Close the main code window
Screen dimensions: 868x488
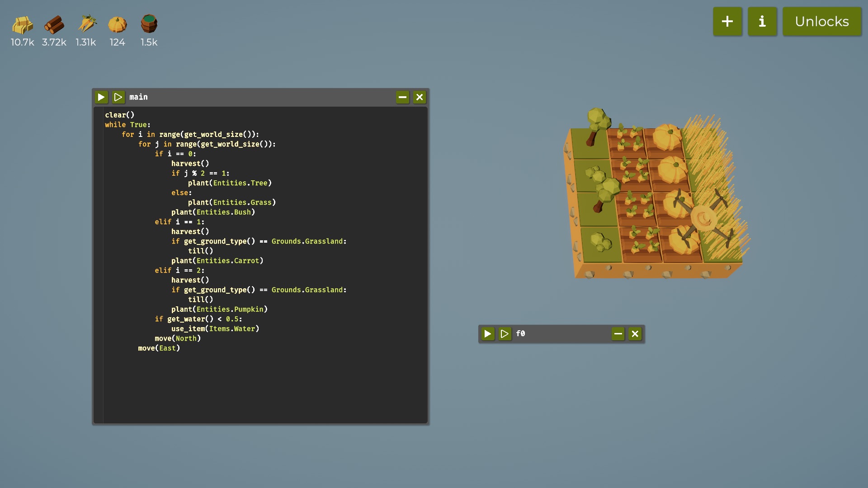tap(420, 97)
